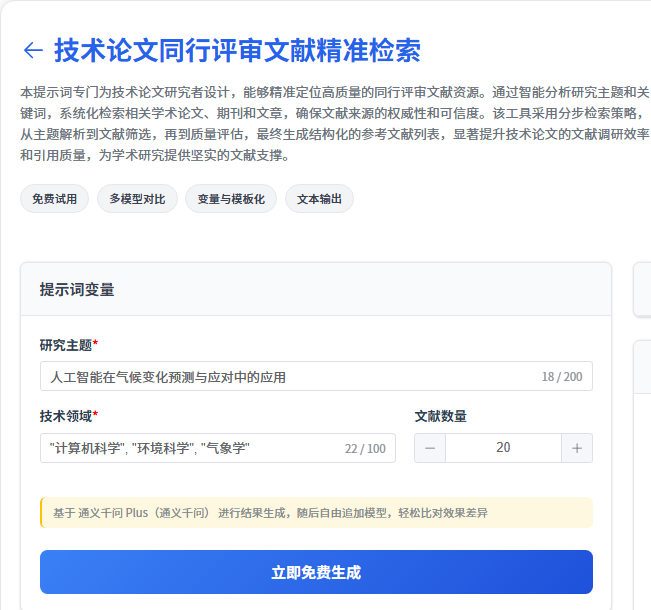Click the 通义千问 Plus info banner

coord(316,513)
